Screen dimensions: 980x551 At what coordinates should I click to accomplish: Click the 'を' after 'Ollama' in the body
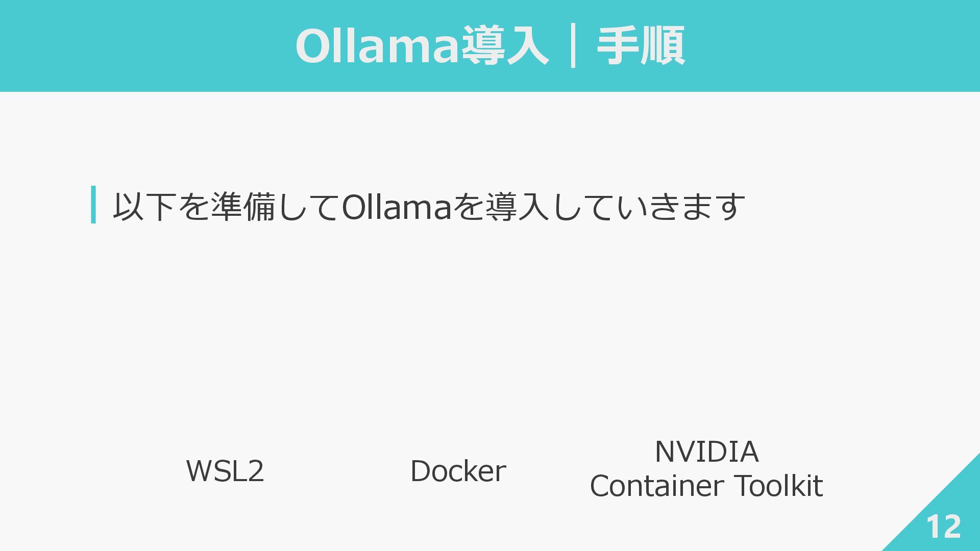468,207
